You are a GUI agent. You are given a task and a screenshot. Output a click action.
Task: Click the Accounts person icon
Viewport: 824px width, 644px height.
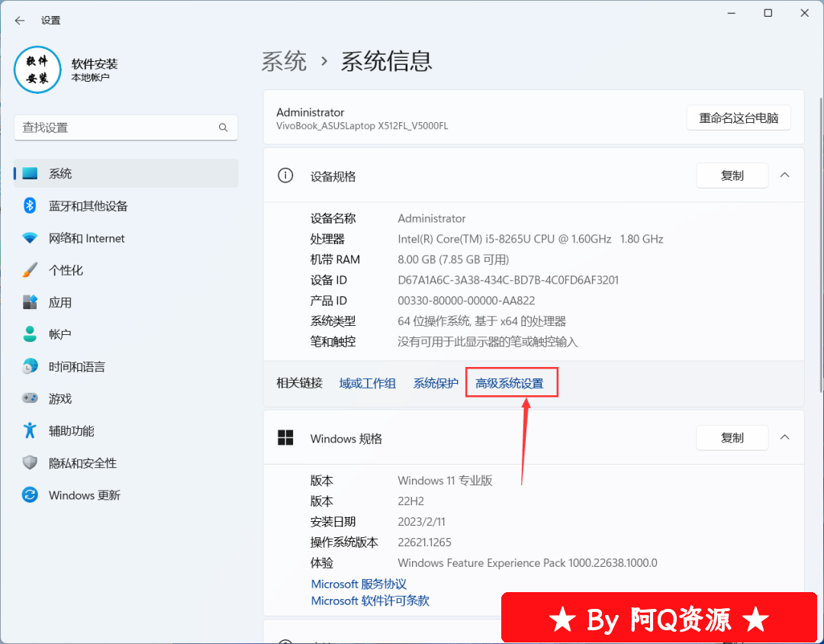coord(30,334)
